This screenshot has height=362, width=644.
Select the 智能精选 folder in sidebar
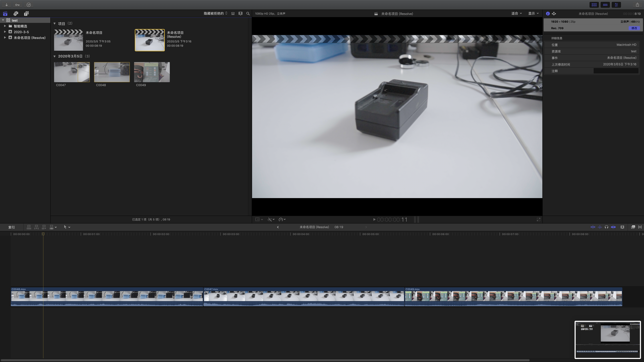coord(20,26)
